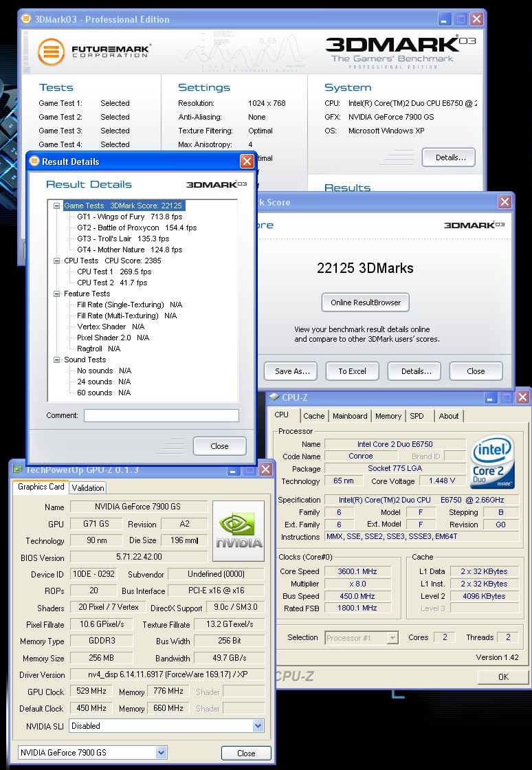Click the 22125 3DMarks score text
This screenshot has width=532, height=770.
365,268
